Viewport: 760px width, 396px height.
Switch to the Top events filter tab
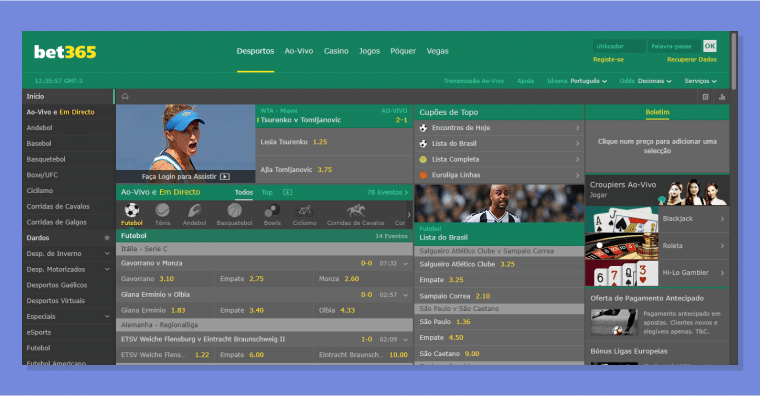(267, 192)
